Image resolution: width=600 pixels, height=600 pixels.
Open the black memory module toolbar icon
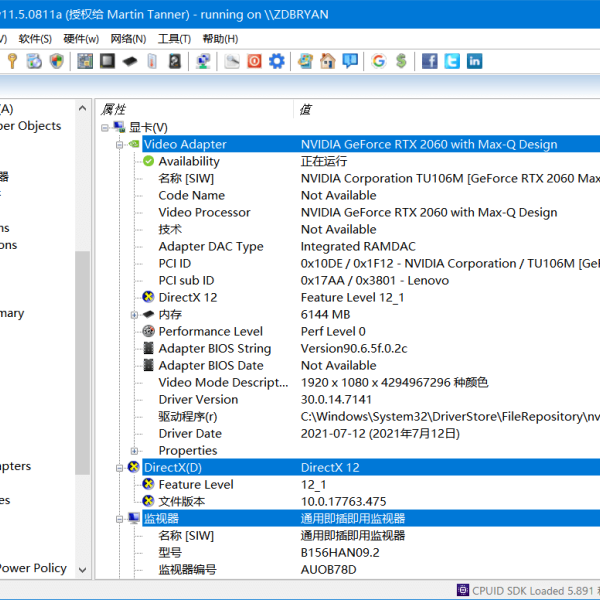click(x=130, y=61)
